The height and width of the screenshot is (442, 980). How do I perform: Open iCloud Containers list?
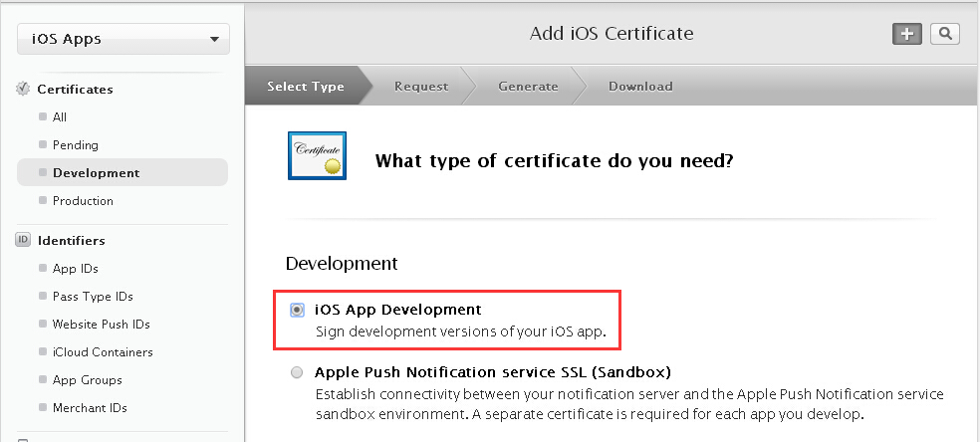(103, 352)
